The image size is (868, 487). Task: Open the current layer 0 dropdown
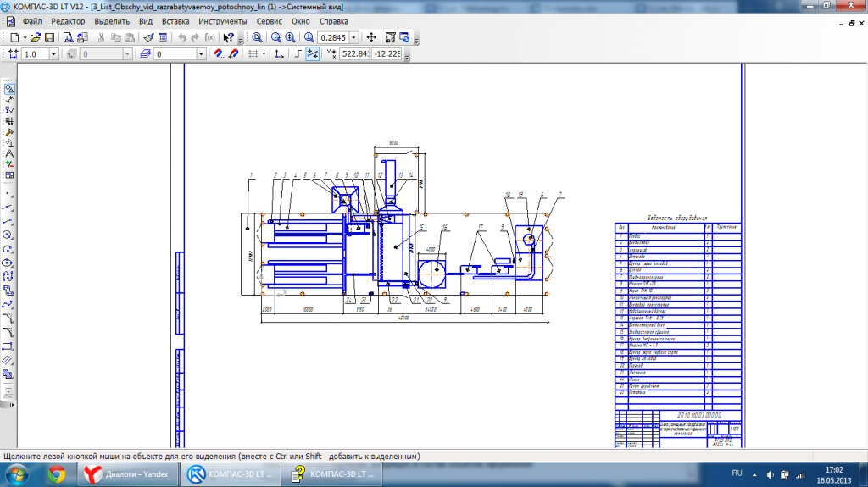click(x=202, y=54)
